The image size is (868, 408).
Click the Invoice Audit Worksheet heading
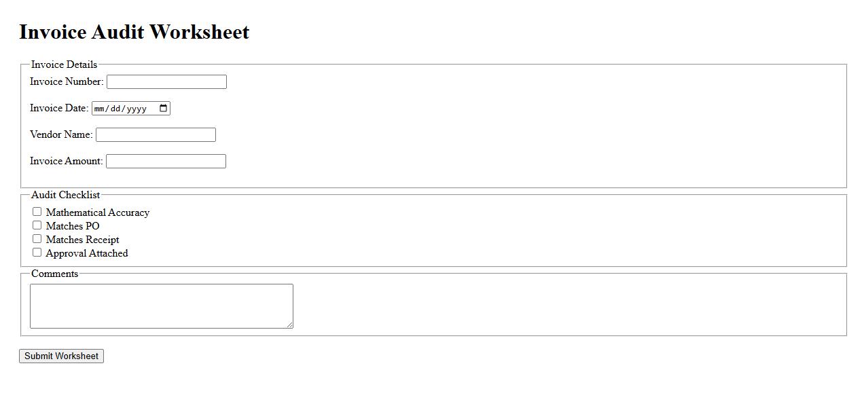(134, 32)
